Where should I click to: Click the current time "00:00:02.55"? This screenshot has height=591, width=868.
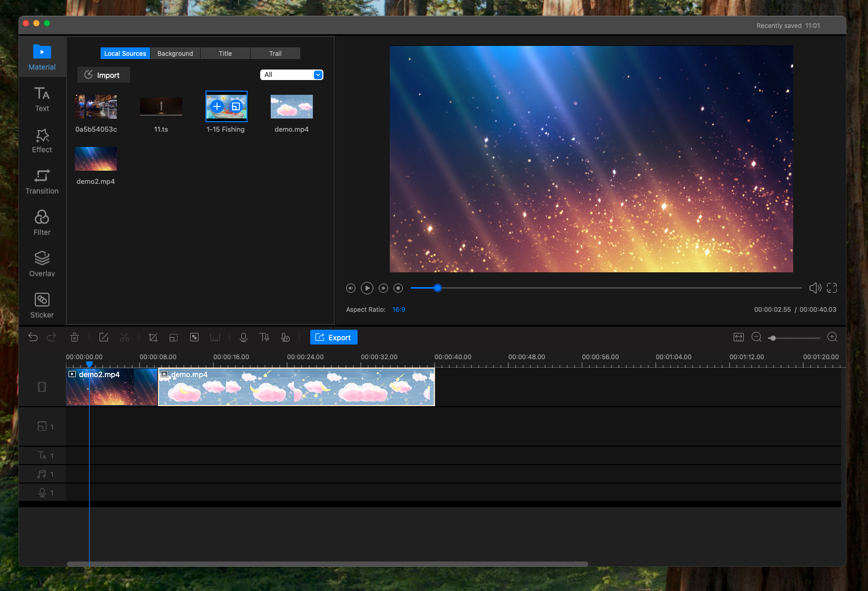(x=773, y=310)
